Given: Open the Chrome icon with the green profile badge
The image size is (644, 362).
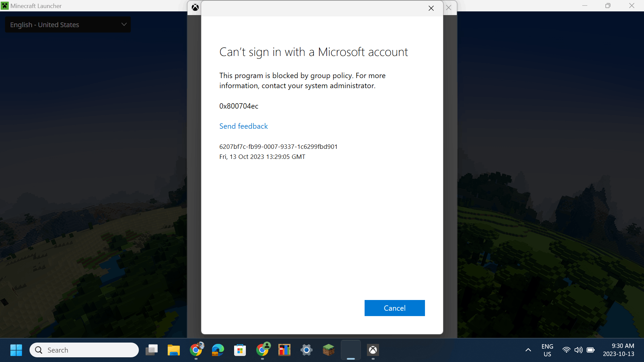Looking at the screenshot, I should click(263, 350).
